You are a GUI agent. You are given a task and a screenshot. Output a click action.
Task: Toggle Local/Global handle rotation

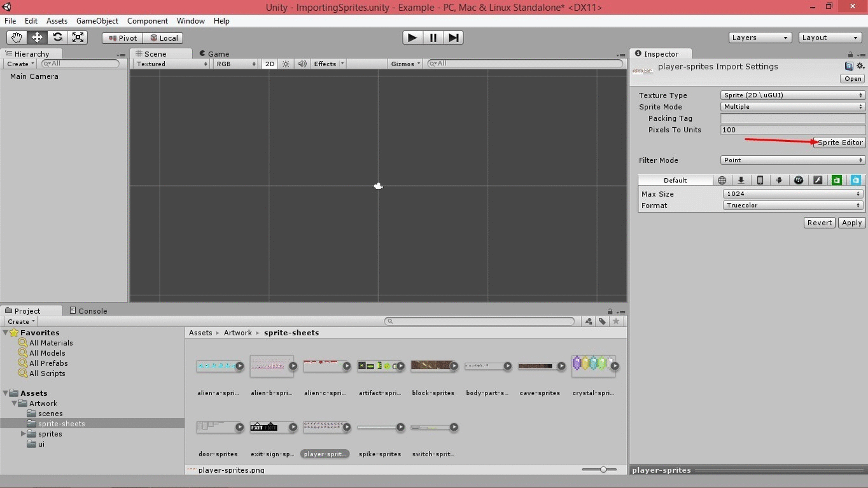(164, 38)
